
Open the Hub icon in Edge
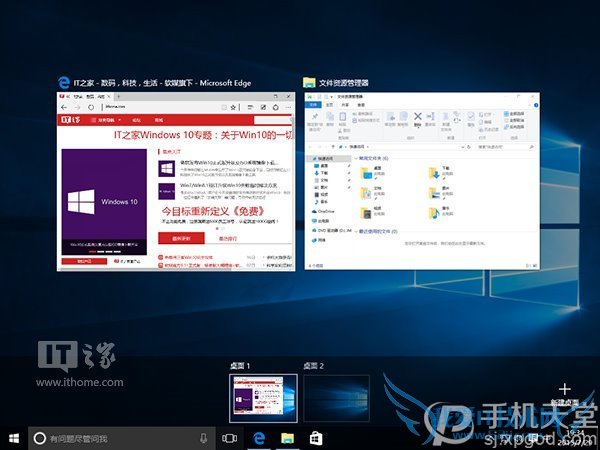point(250,108)
